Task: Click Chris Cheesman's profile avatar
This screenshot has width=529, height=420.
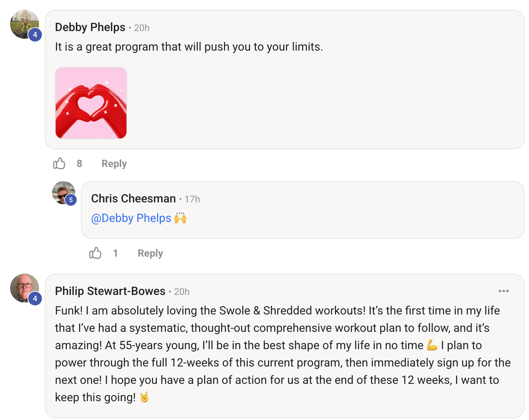Action: tap(62, 191)
